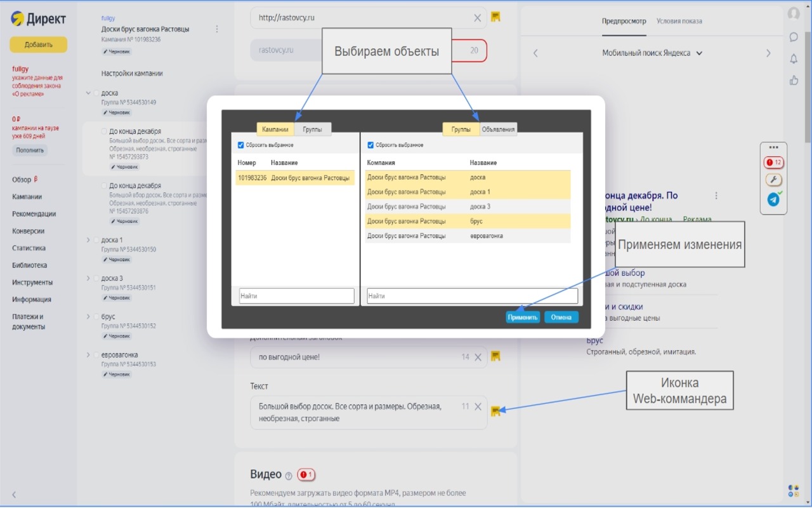This screenshot has width=812, height=508.
Task: Uncheck 'Сбросить выбранное' in the campaigns pane
Action: [240, 145]
